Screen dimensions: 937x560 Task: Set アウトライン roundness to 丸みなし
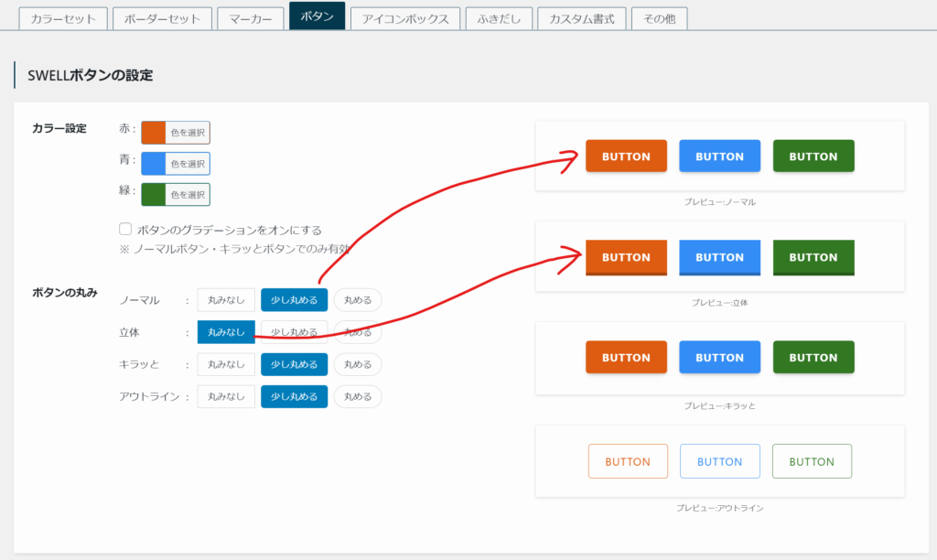tap(226, 396)
